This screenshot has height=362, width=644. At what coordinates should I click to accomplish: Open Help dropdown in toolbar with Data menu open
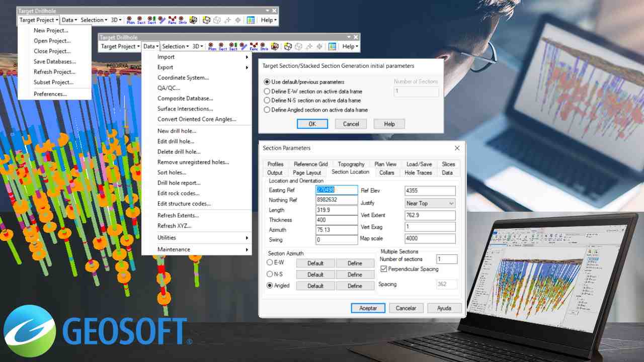click(350, 46)
